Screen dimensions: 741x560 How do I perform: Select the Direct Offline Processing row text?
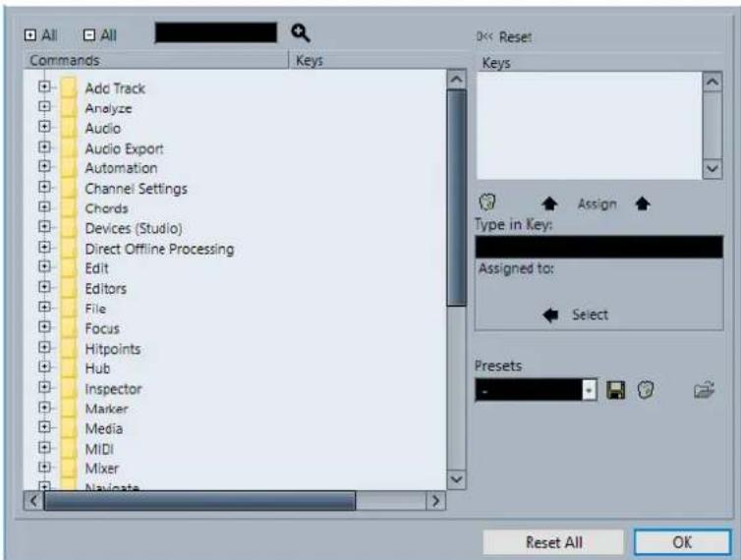[159, 249]
